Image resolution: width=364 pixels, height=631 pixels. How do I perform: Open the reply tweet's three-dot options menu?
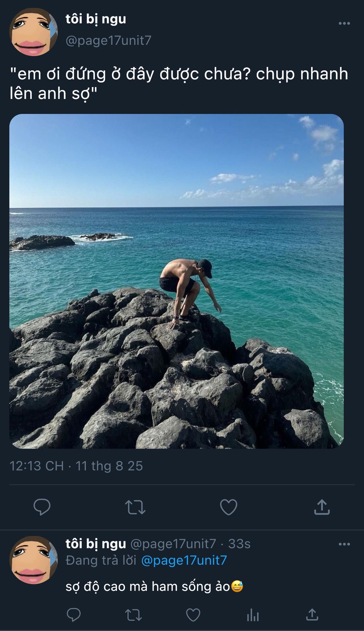[x=344, y=544]
